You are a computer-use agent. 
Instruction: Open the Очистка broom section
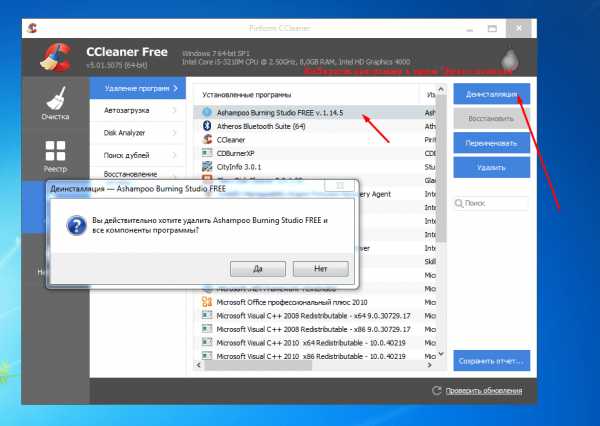pyautogui.click(x=55, y=105)
